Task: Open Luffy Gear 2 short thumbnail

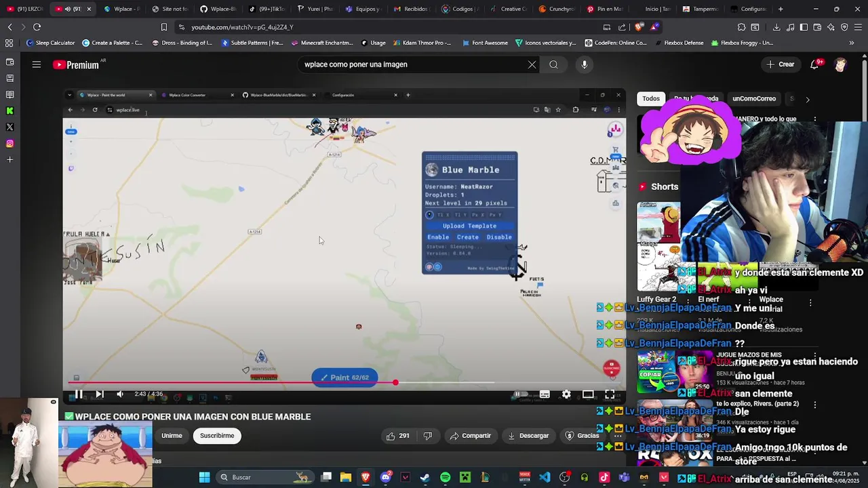Action: click(658, 247)
